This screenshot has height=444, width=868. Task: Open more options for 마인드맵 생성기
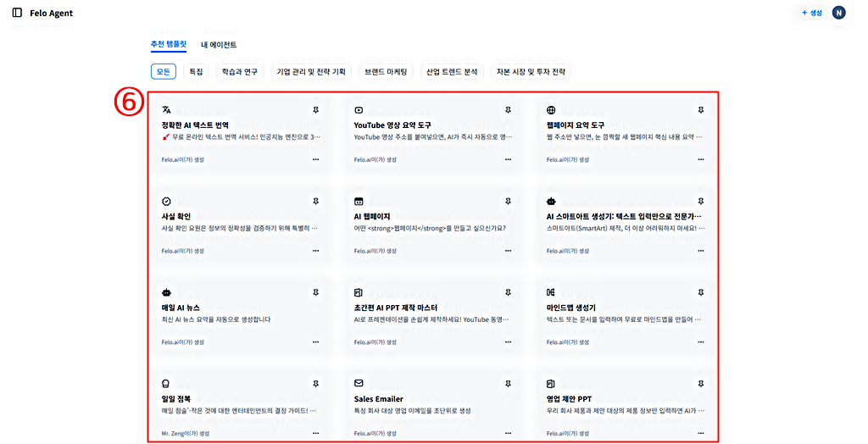tap(701, 342)
